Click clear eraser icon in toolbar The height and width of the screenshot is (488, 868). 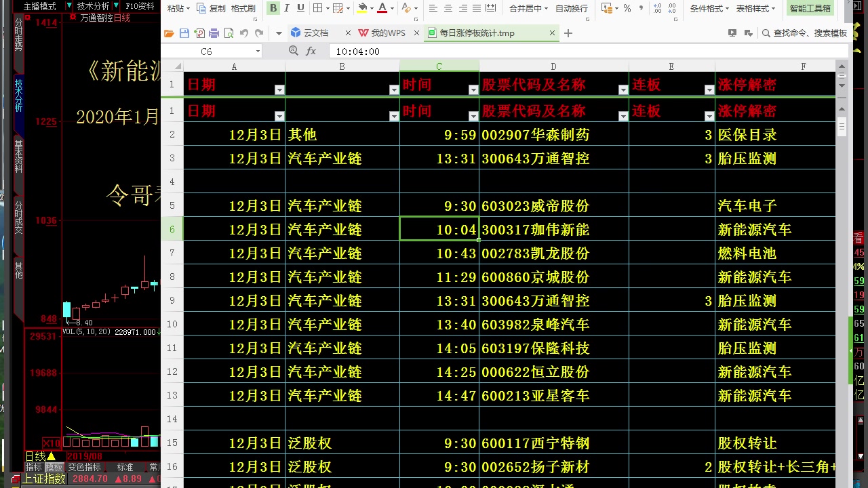click(406, 8)
